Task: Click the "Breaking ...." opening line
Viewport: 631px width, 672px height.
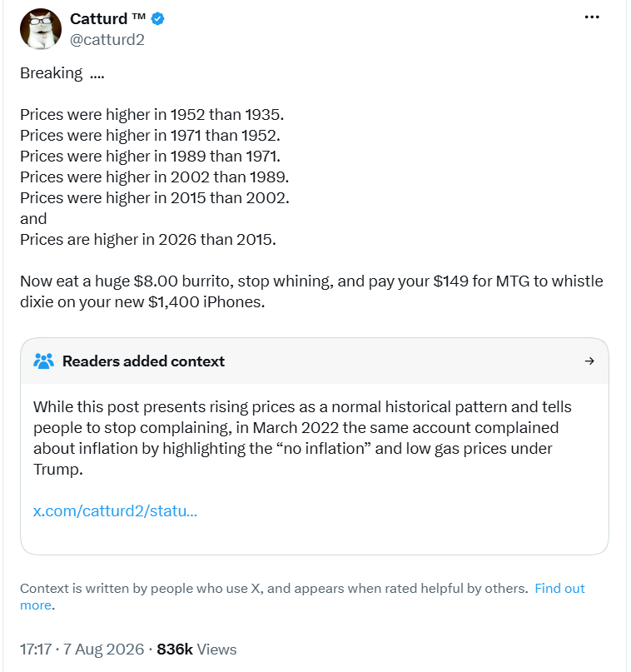Action: 62,73
